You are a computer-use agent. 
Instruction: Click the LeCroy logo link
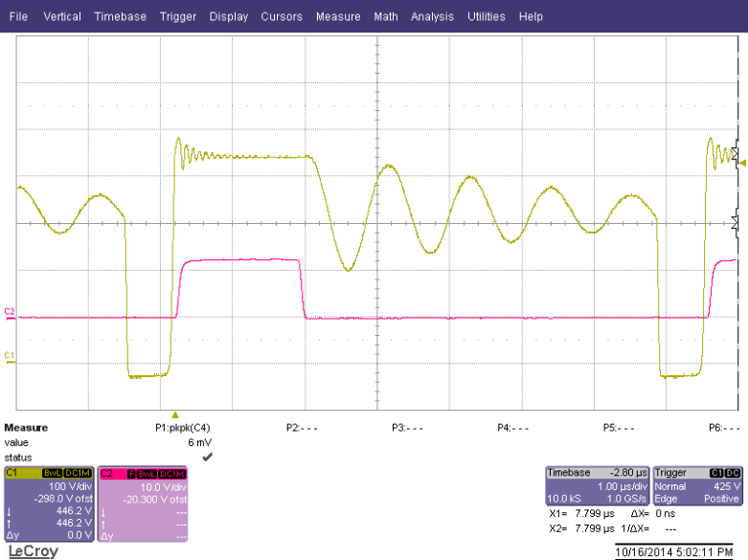[32, 550]
